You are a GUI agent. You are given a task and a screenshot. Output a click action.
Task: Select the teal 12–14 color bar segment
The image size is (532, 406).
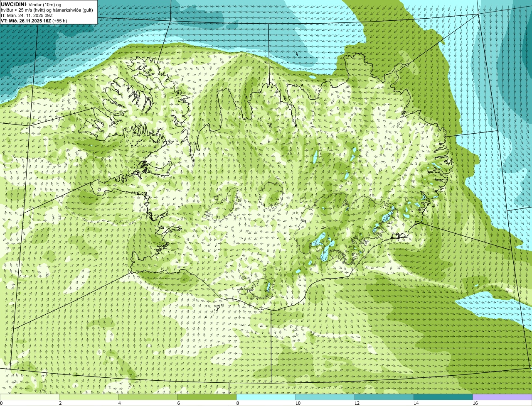[384, 397]
